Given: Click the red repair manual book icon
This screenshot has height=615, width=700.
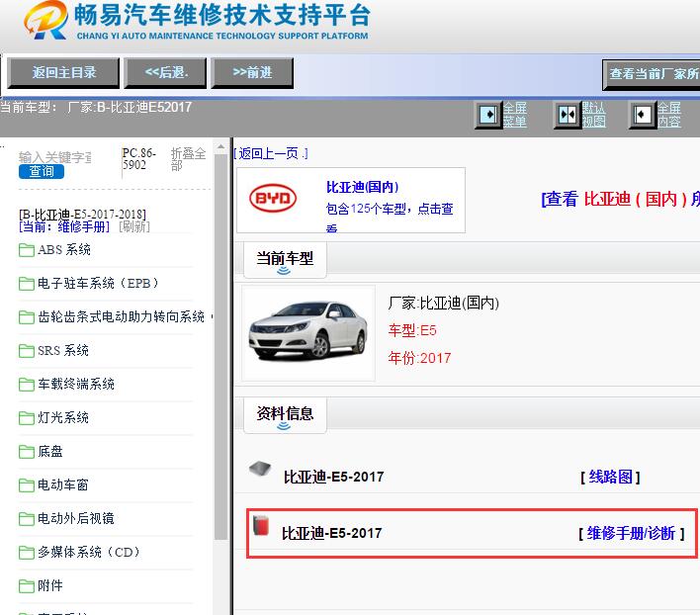Looking at the screenshot, I should click(261, 525).
